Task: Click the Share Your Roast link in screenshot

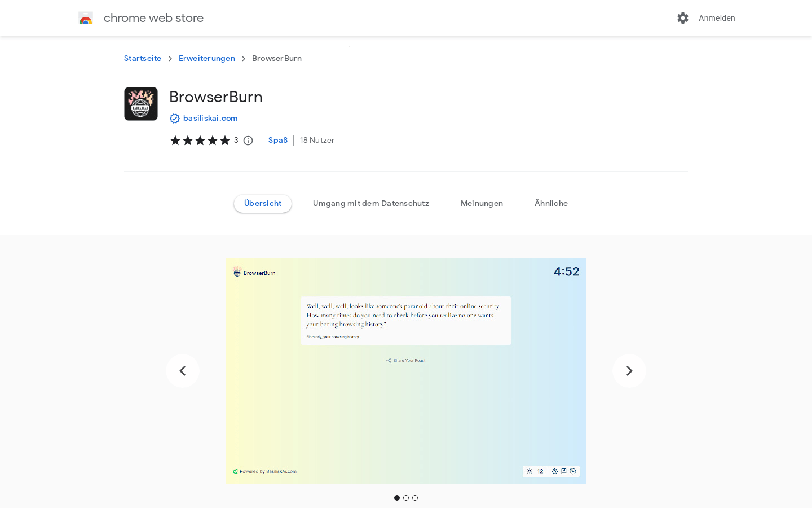Action: [406, 360]
